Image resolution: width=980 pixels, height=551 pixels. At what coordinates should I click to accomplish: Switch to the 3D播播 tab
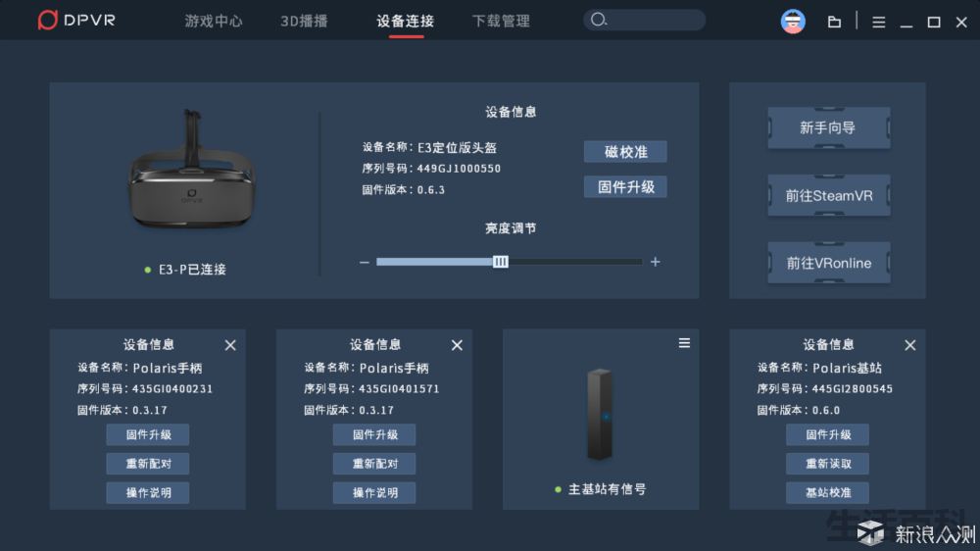pyautogui.click(x=304, y=21)
